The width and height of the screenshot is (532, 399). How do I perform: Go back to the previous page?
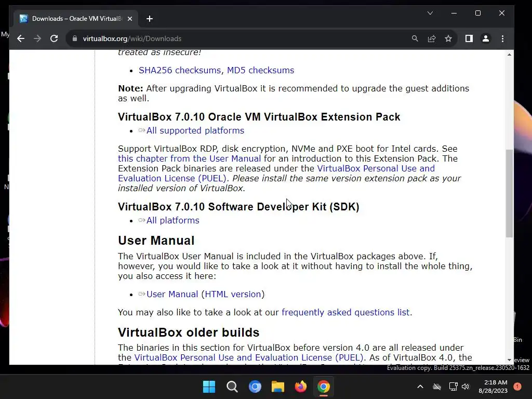21,38
